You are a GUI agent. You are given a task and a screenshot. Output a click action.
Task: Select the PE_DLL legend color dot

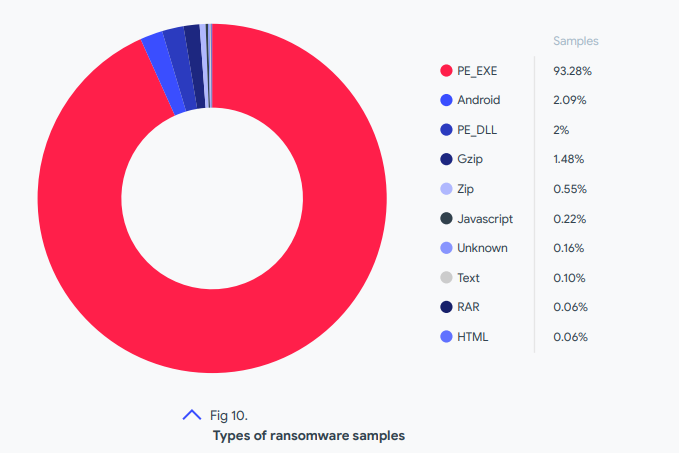(x=446, y=130)
